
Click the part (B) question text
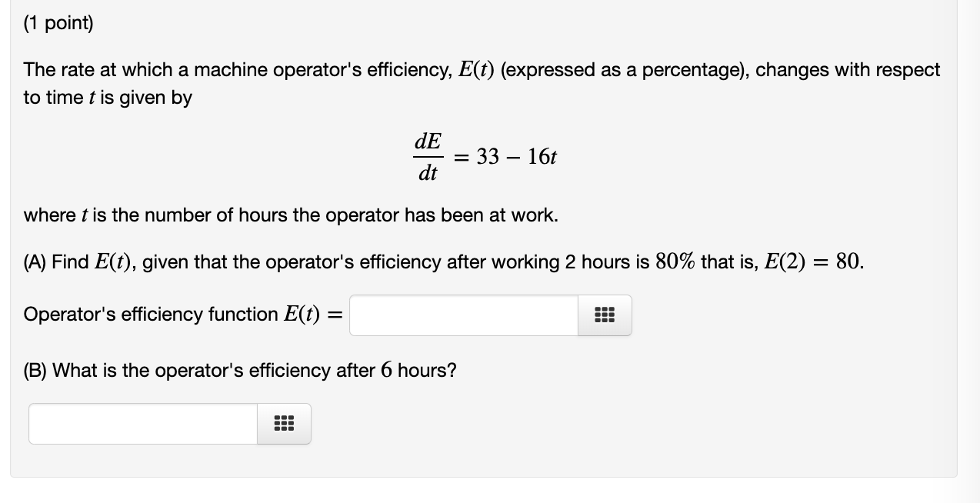(238, 370)
